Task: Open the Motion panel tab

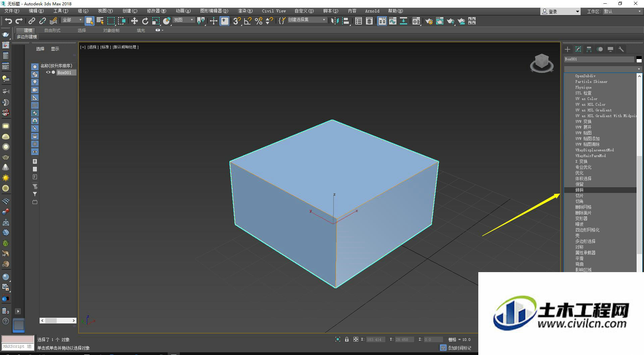Action: 600,49
